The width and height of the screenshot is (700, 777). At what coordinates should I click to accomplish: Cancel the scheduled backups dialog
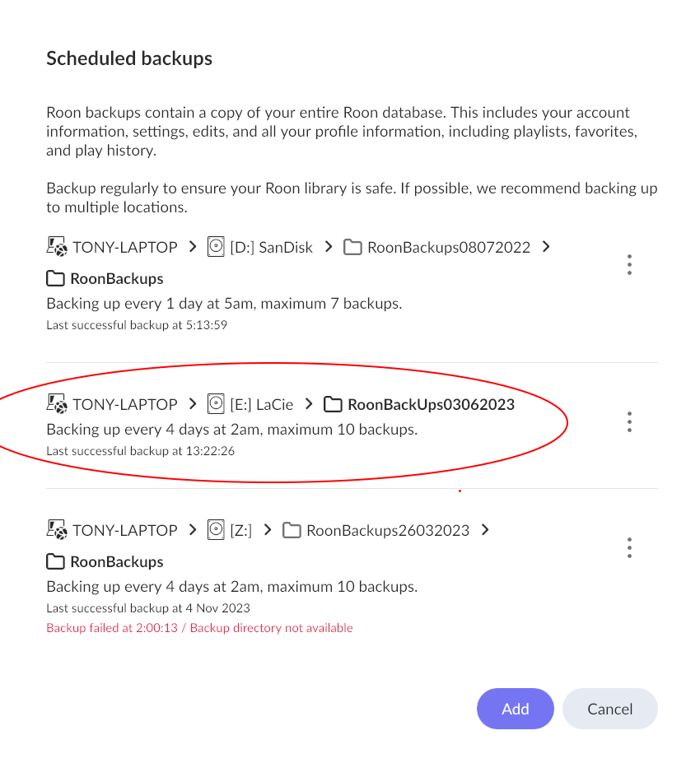coord(609,709)
